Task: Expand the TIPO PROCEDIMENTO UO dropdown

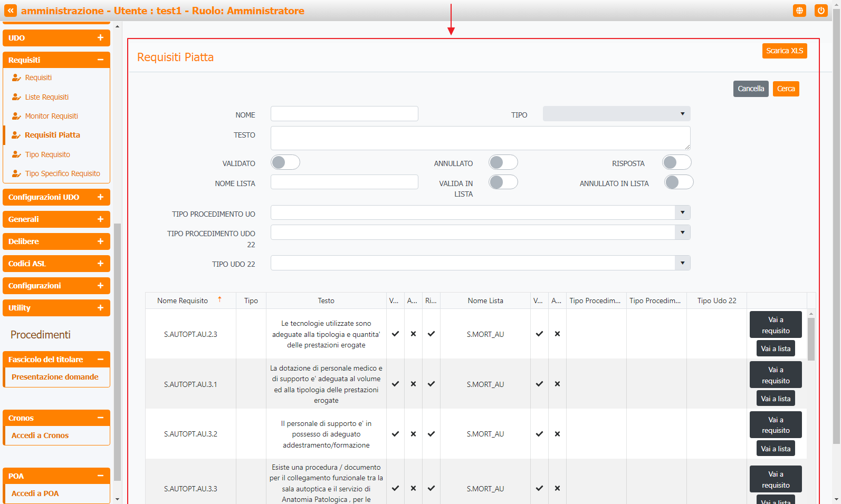Action: pos(682,212)
